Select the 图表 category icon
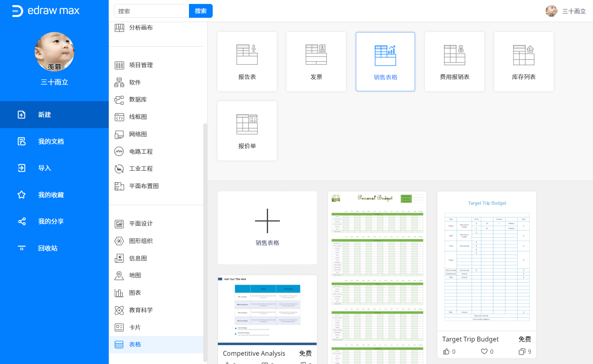593x364 pixels. (119, 292)
